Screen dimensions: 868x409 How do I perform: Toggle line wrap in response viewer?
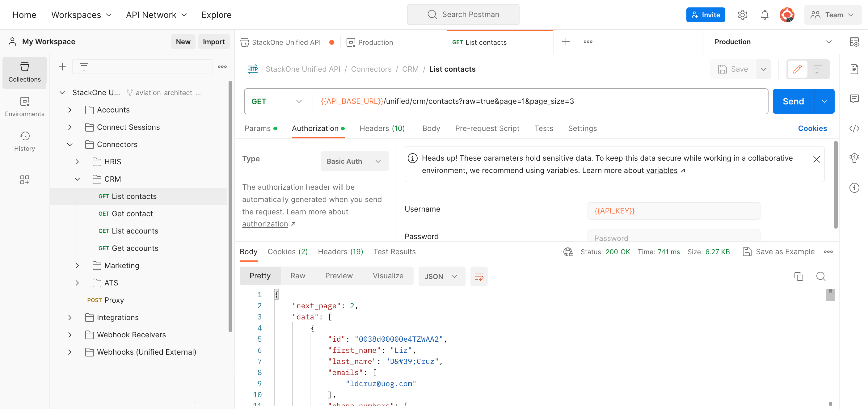coord(479,276)
